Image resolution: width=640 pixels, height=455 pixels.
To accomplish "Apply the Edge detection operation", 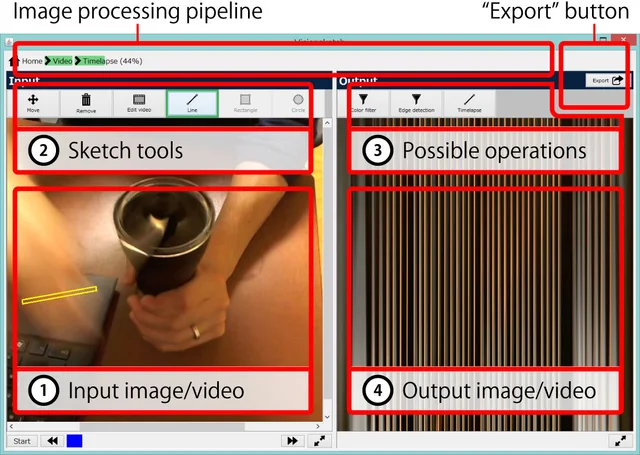I will point(416,103).
